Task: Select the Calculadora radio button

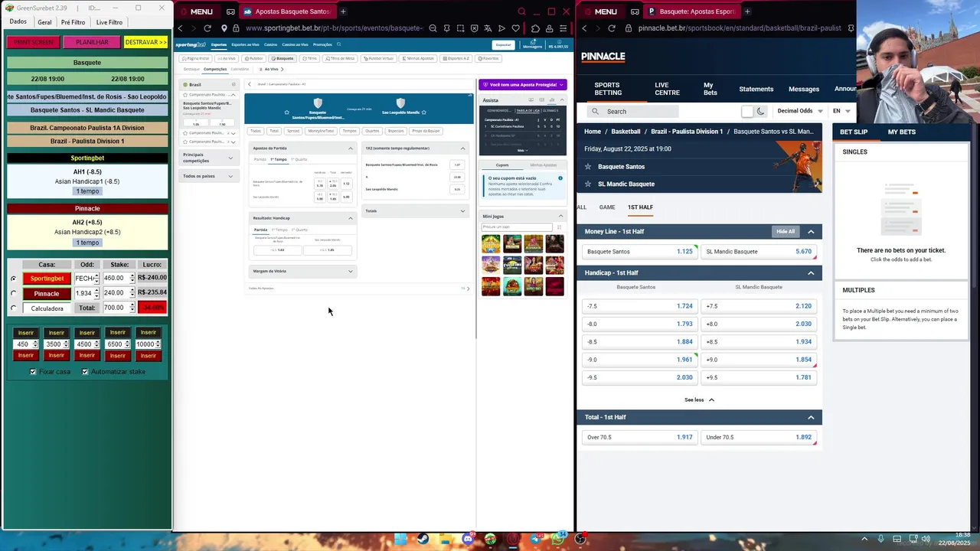Action: pyautogui.click(x=13, y=308)
